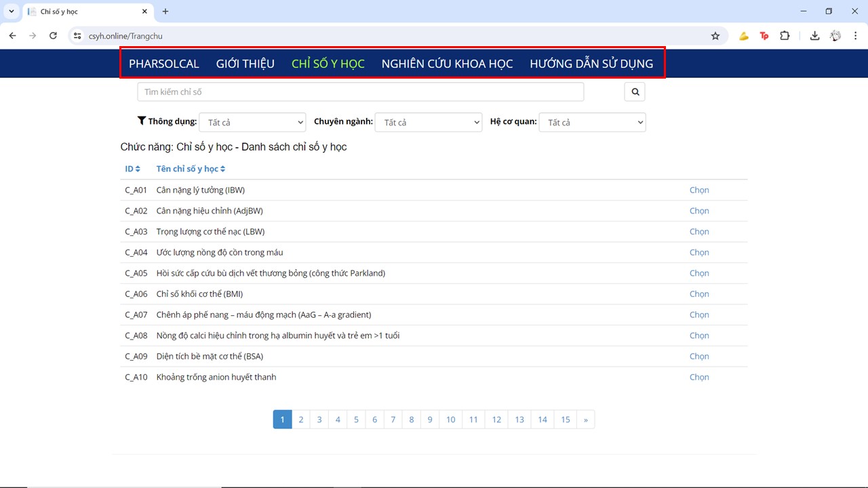Open the Chrome profile avatar

tap(835, 36)
